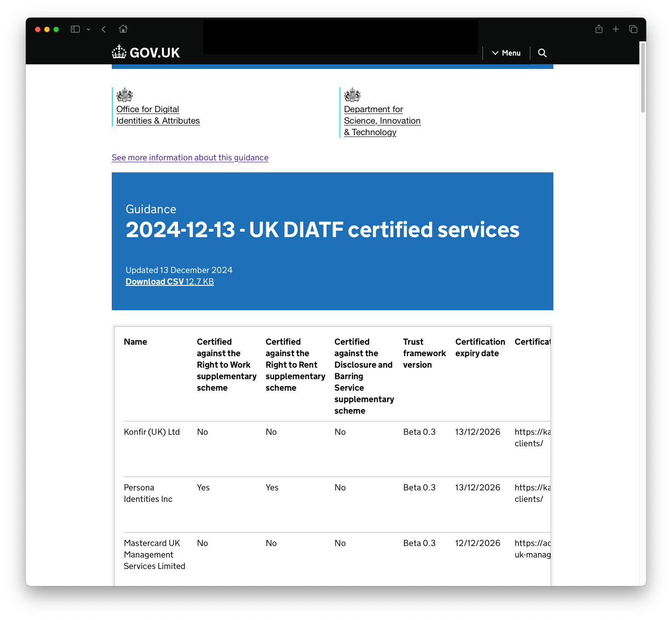Show the tab overview icon
This screenshot has height=620, width=672.
(x=633, y=29)
